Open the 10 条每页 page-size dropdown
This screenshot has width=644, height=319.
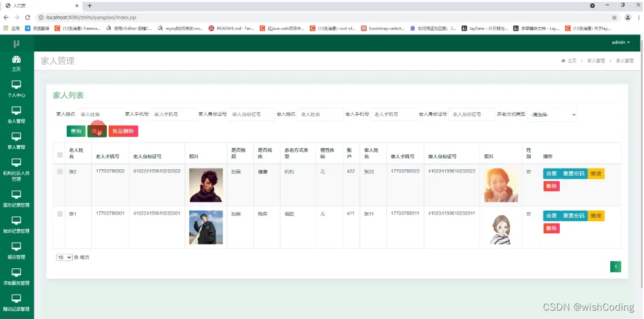coord(64,257)
